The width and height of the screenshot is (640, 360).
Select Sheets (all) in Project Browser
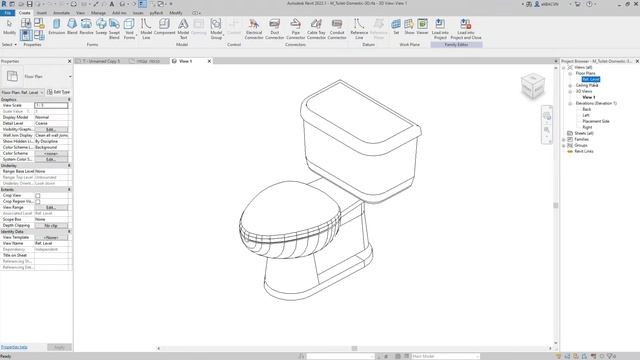[584, 133]
